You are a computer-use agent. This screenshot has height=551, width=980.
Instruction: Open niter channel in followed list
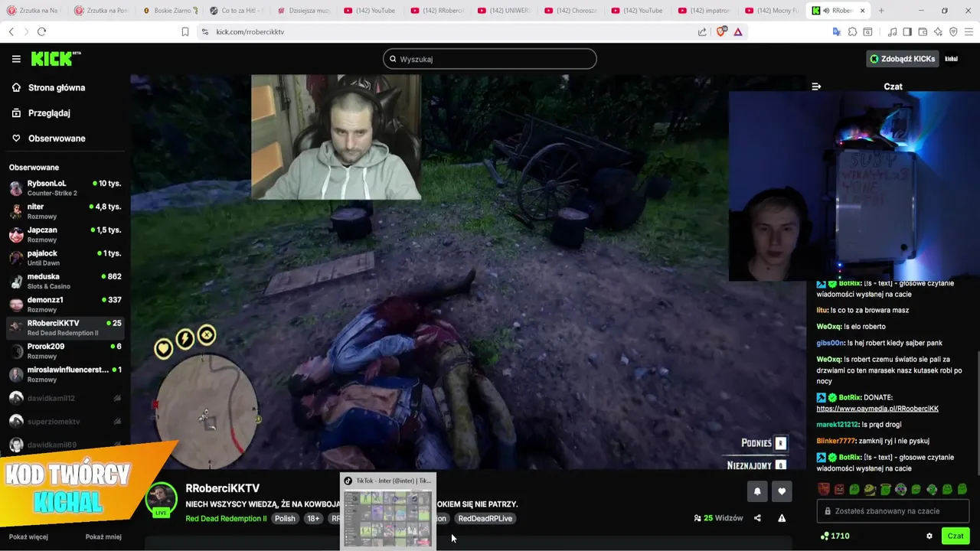click(65, 211)
